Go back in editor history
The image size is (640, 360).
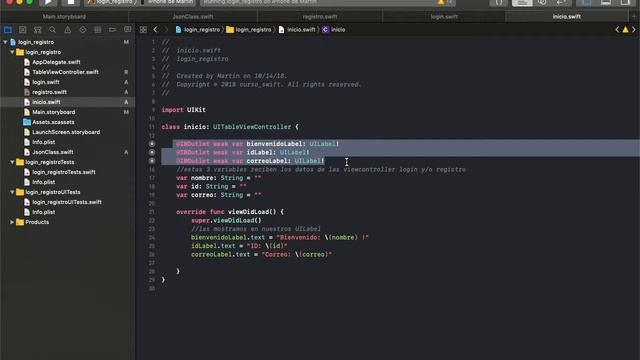(156, 30)
